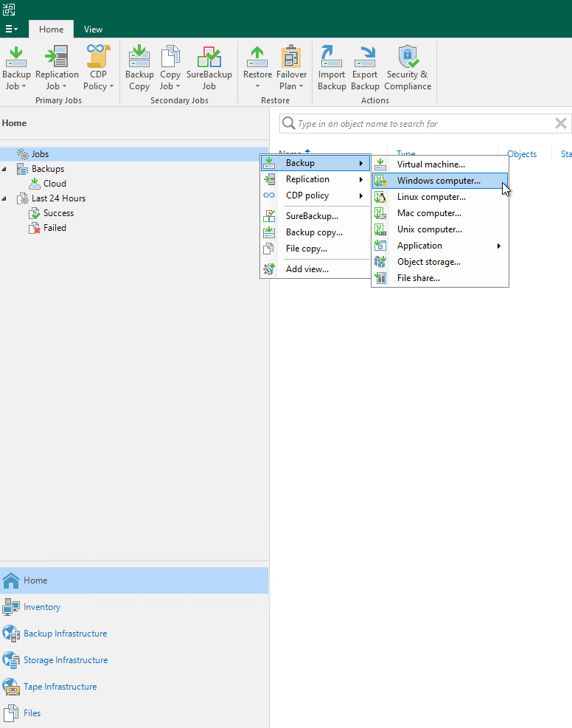572x728 pixels.
Task: Open the main hamburger menu button
Action: [12, 30]
